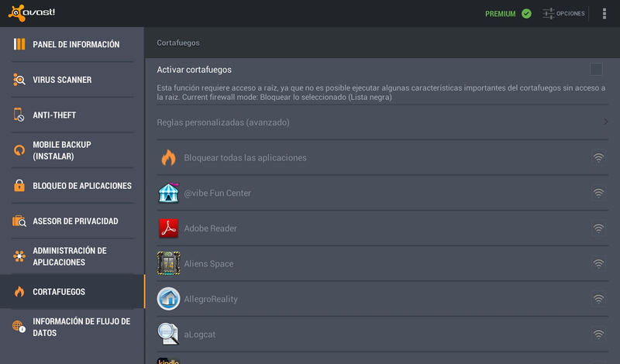Image resolution: width=620 pixels, height=364 pixels.
Task: Click the Aliens Space app icon
Action: [x=168, y=263]
